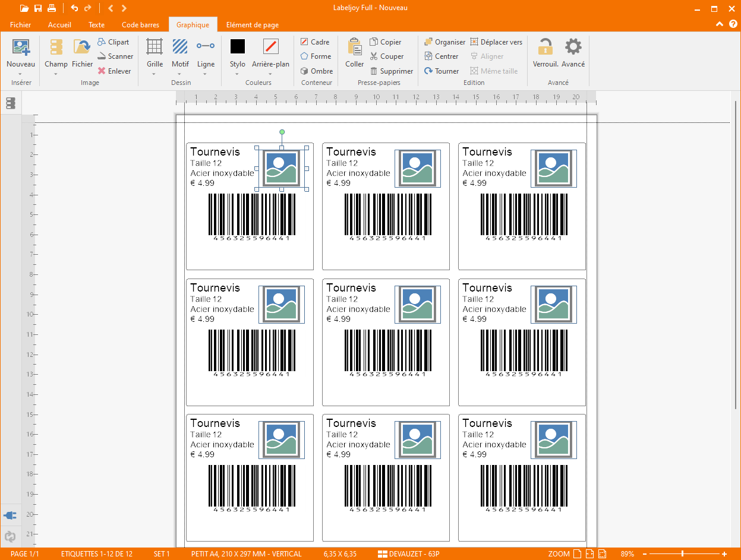Click the SET 1 status bar entry
741x560 pixels.
pos(162,554)
